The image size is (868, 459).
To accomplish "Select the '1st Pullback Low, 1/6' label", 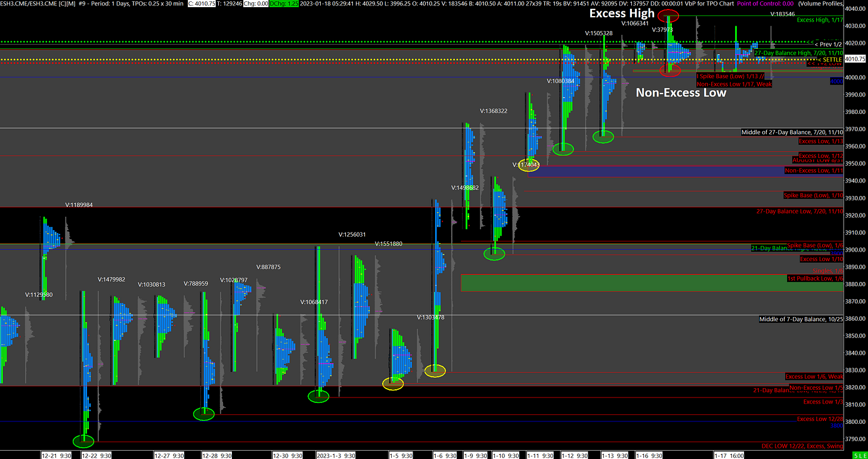I will pos(814,278).
